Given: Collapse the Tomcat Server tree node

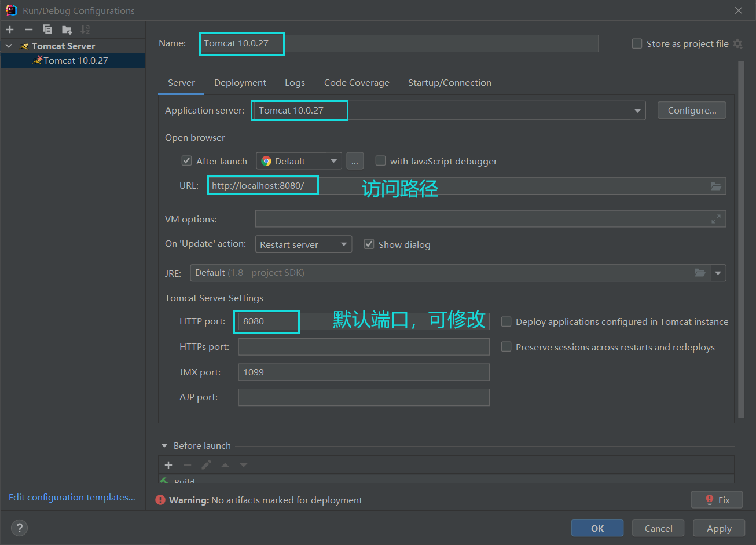Looking at the screenshot, I should pos(9,46).
